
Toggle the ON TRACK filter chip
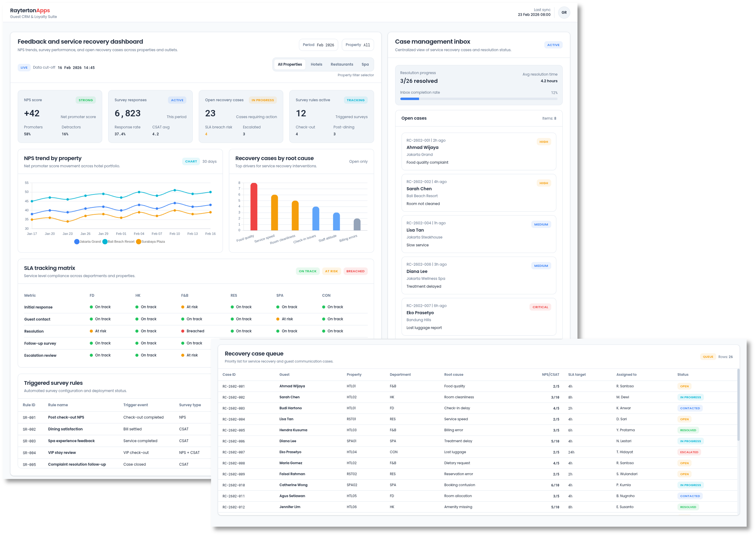(x=307, y=271)
